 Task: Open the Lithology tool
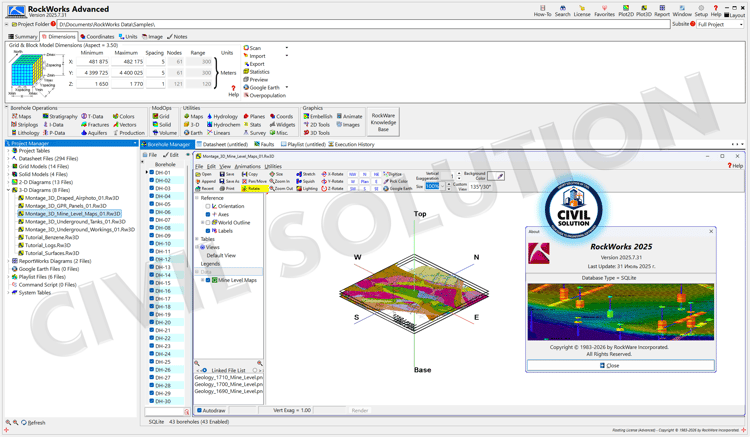25,133
